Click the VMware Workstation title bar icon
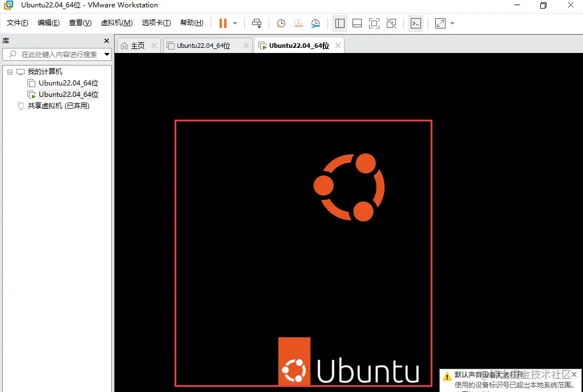 tap(8, 5)
